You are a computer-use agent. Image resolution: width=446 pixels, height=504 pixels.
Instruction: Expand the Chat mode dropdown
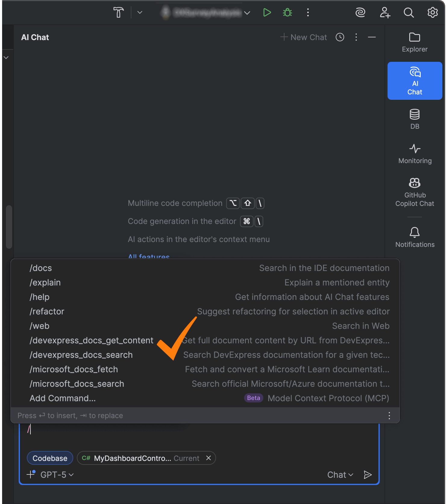[x=340, y=475]
